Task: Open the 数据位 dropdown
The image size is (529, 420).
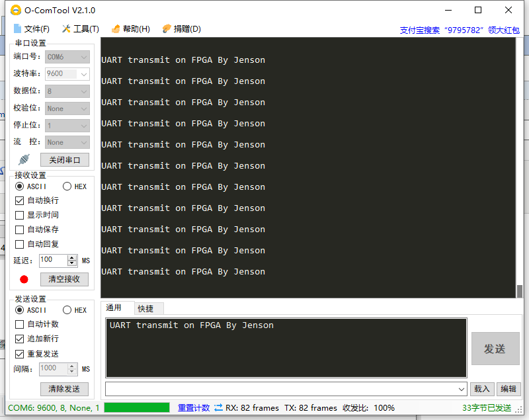Action: coord(67,91)
